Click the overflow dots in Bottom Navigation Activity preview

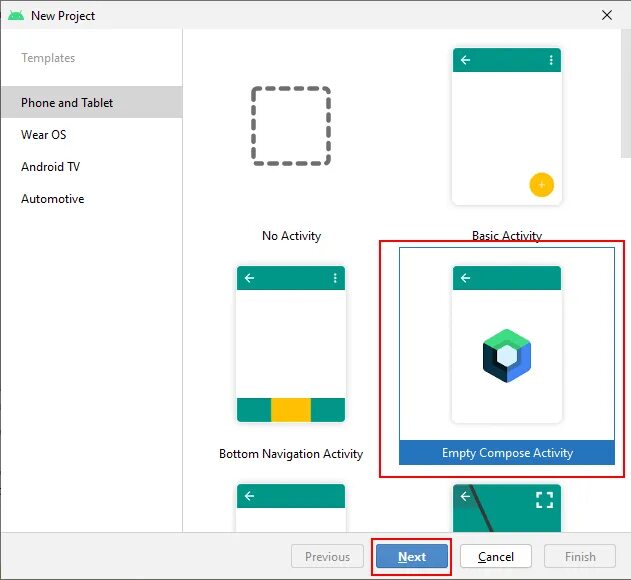tap(335, 278)
